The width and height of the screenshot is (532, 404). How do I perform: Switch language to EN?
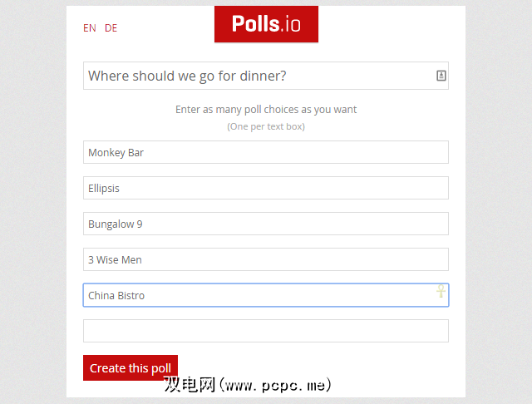[x=90, y=28]
